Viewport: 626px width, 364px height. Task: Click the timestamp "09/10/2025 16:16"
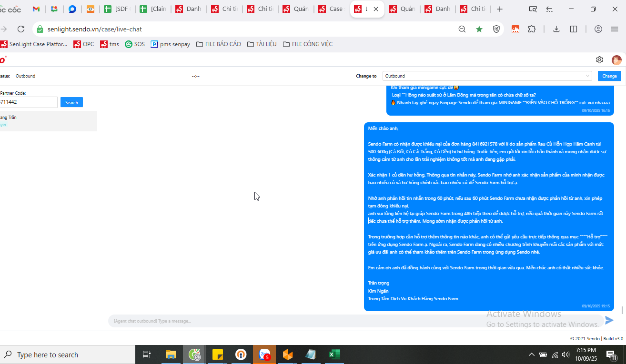point(596,110)
